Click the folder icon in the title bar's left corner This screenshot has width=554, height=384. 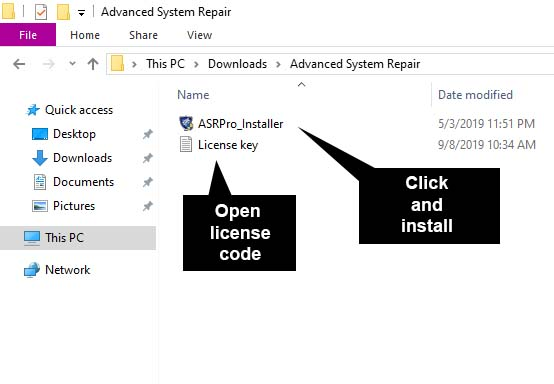[x=8, y=11]
